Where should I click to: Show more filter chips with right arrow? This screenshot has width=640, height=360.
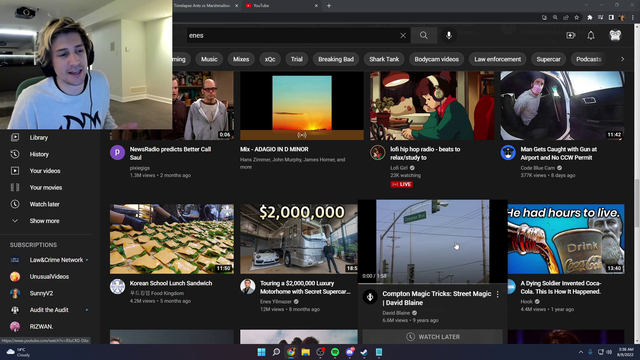(622, 59)
